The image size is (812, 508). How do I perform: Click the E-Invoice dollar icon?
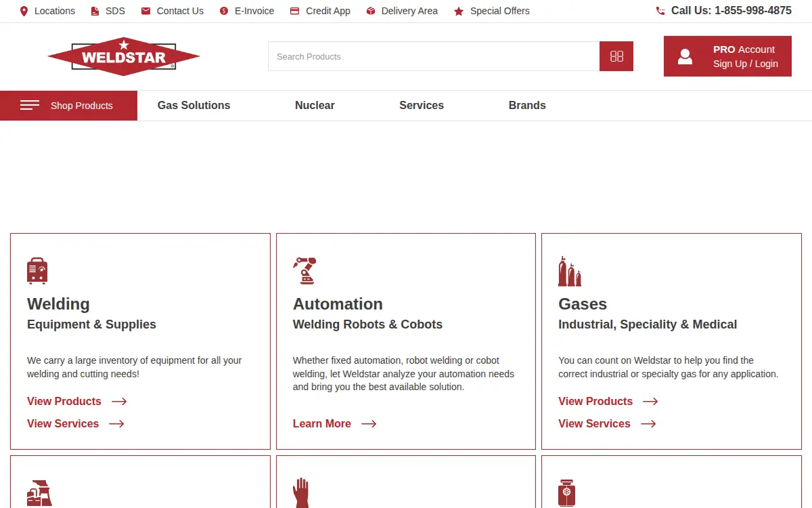(x=224, y=11)
